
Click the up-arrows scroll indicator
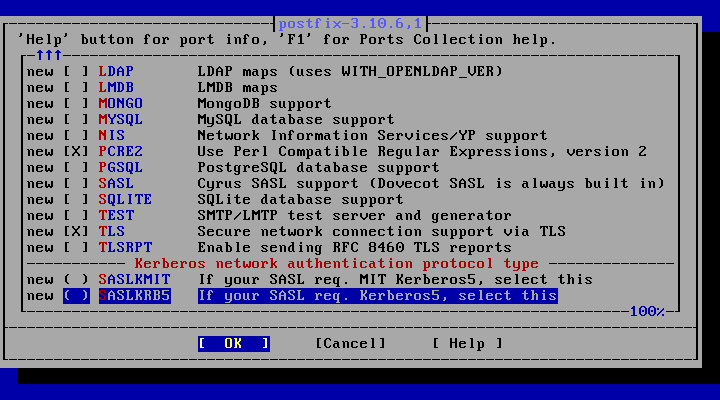(49, 56)
